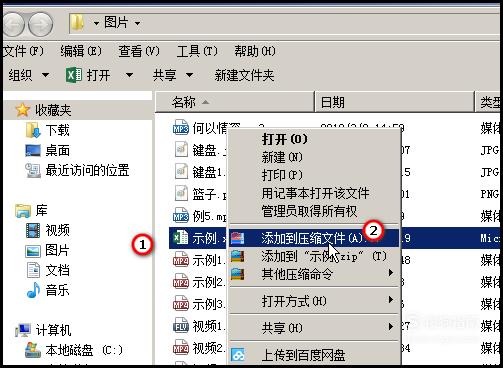Select the 例5 MP3 file icon
Image resolution: width=503 pixels, height=368 pixels.
point(181,216)
